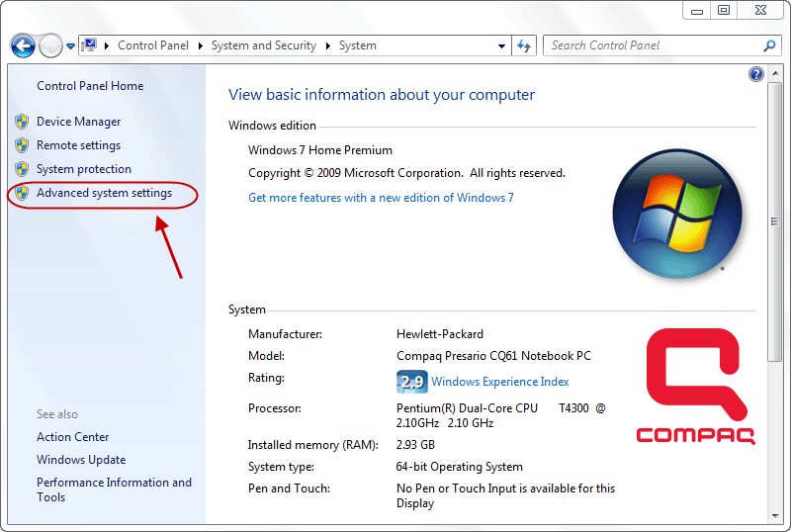Open System protection link
Viewport: 791px width, 532px height.
(x=84, y=169)
